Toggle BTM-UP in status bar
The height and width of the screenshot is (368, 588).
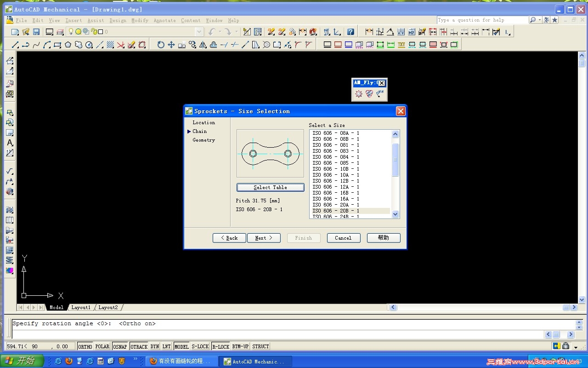point(241,346)
